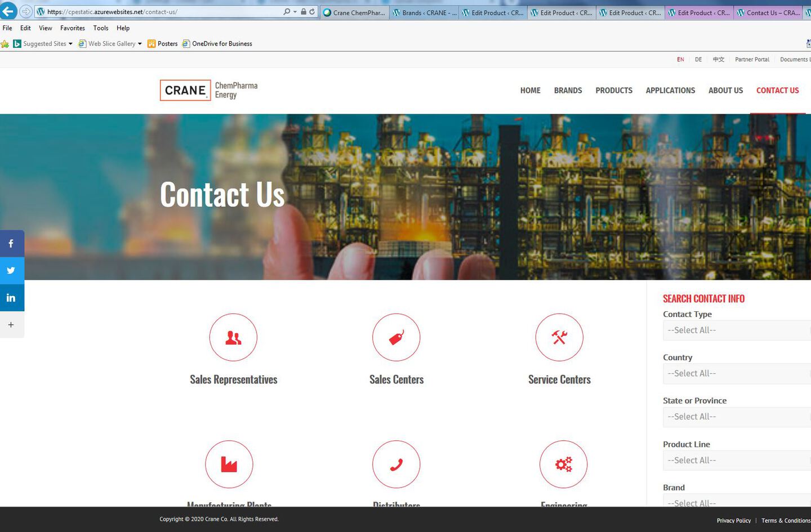
Task: Open the Distributors phone icon
Action: click(x=396, y=464)
